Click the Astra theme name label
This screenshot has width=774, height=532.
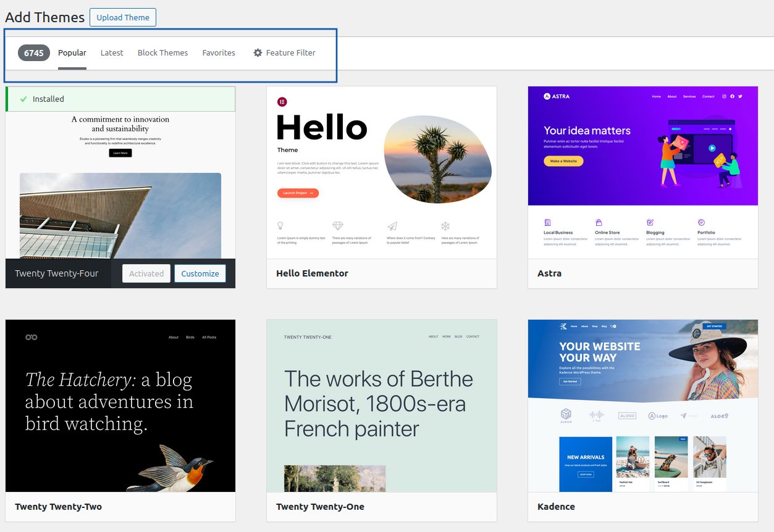point(549,273)
